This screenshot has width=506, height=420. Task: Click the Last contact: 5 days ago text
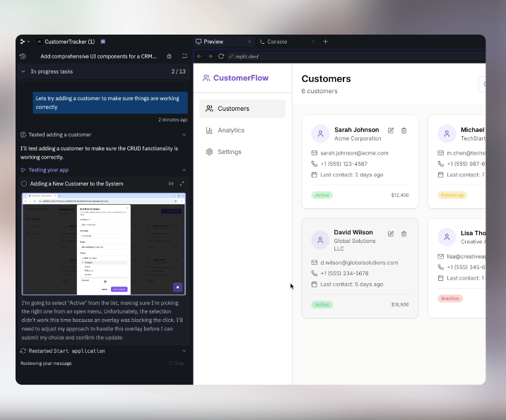click(352, 284)
